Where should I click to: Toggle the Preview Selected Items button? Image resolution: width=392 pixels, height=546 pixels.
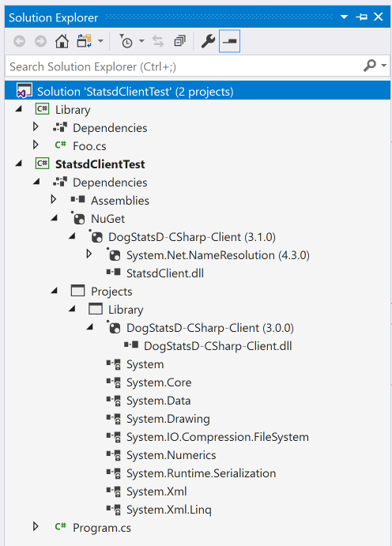[x=229, y=41]
